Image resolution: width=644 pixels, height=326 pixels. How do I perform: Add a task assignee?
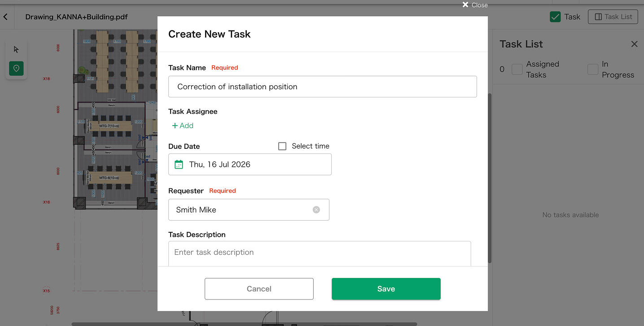(183, 126)
